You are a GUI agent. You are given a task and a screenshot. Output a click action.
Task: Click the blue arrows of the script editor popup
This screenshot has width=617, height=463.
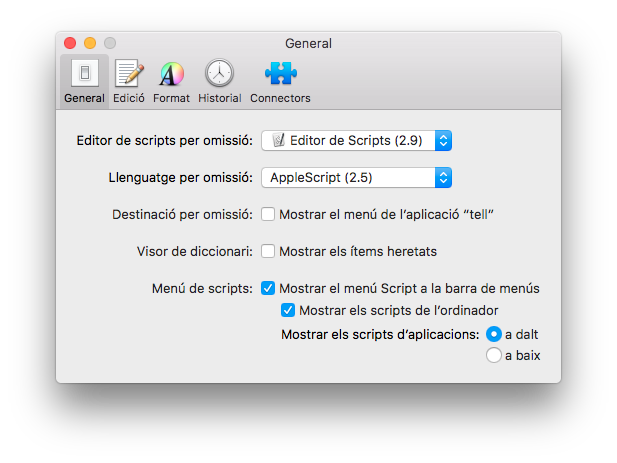pos(443,140)
